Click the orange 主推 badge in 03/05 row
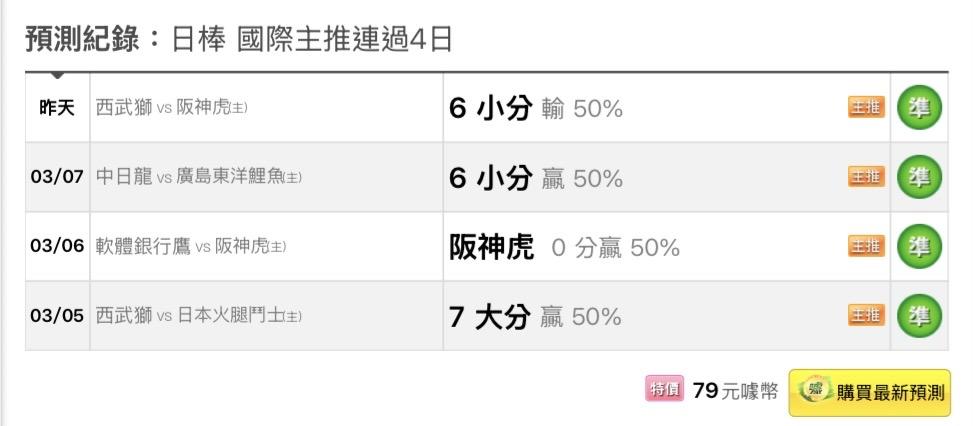Screen dimensions: 973x426 866,316
